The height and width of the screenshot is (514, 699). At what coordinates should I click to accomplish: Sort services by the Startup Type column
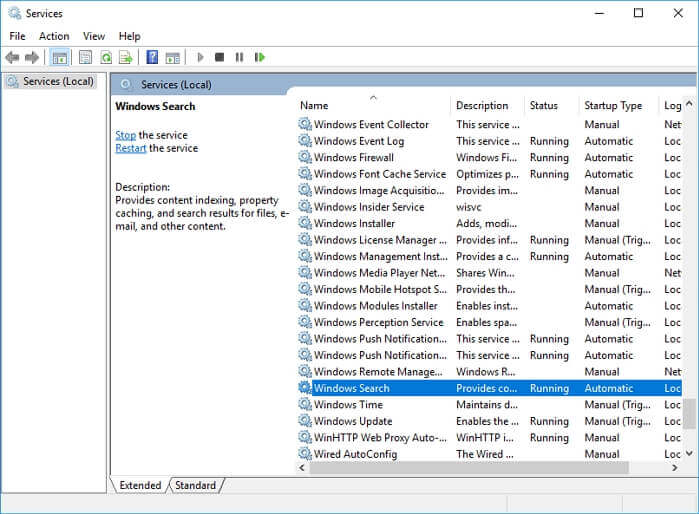coord(613,105)
